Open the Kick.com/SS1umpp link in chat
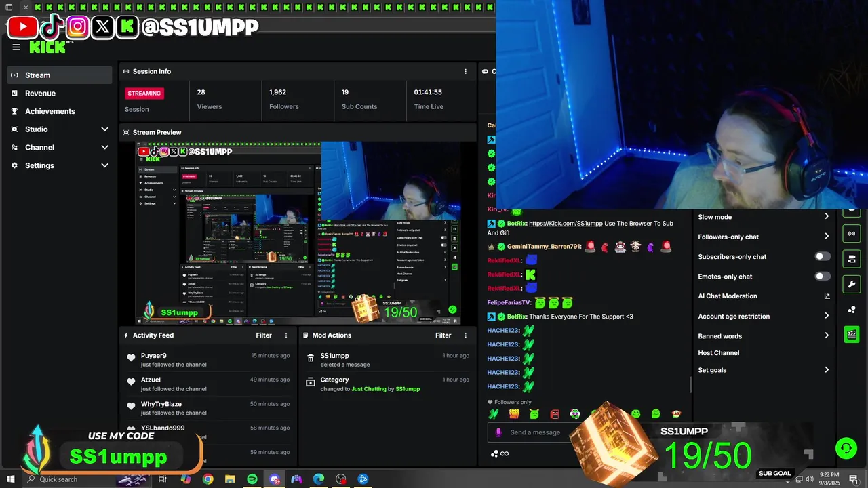 566,224
